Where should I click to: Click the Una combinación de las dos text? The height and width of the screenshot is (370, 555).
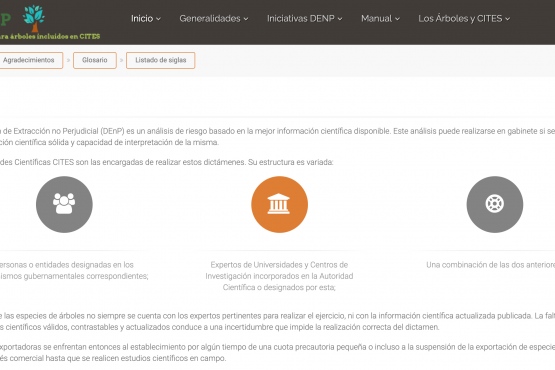point(490,265)
